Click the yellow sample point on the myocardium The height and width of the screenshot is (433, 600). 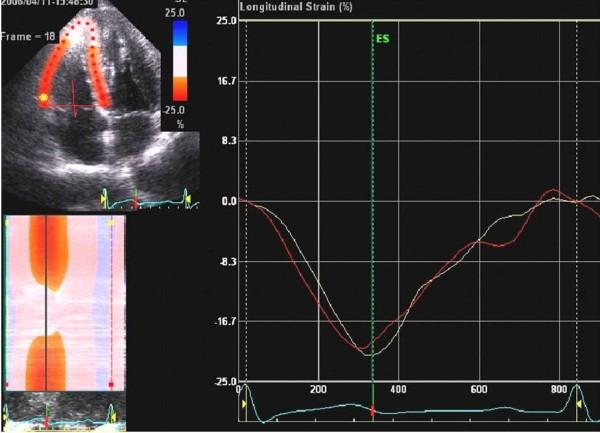(x=43, y=98)
